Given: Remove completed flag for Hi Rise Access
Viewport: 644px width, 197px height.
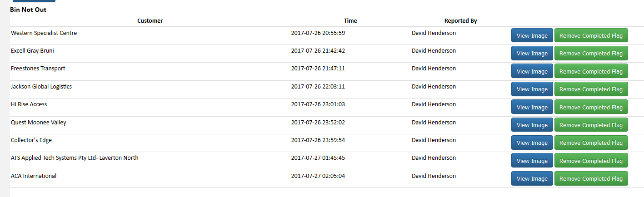Looking at the screenshot, I should pos(591,107).
